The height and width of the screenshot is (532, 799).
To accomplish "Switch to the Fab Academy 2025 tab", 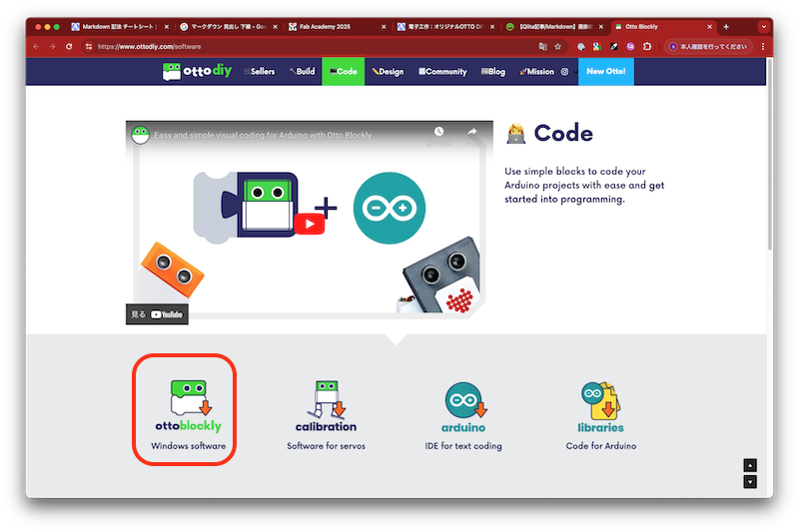I will pos(337,27).
